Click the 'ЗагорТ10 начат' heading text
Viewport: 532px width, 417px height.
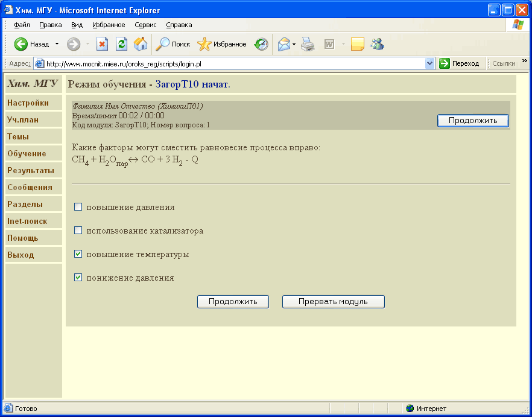click(192, 84)
